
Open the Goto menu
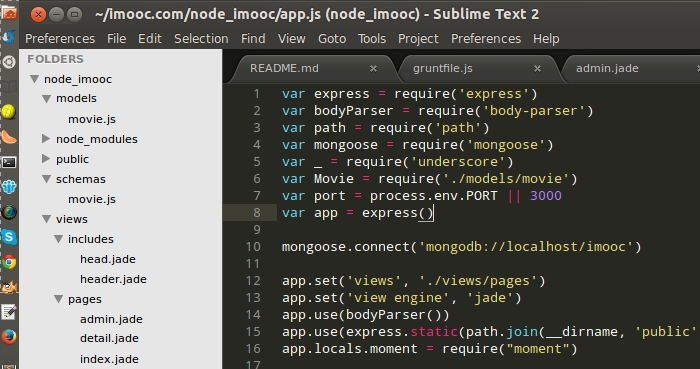coord(332,39)
